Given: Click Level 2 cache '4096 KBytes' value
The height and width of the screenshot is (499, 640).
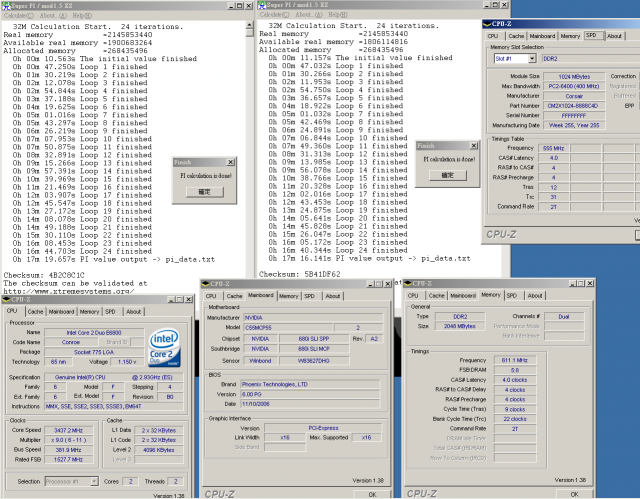Looking at the screenshot, I should click(159, 450).
